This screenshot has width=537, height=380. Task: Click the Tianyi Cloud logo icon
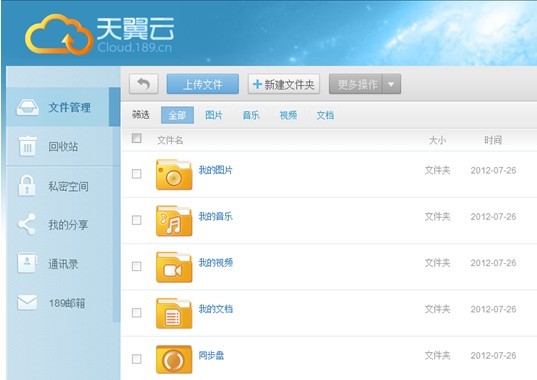pos(59,35)
